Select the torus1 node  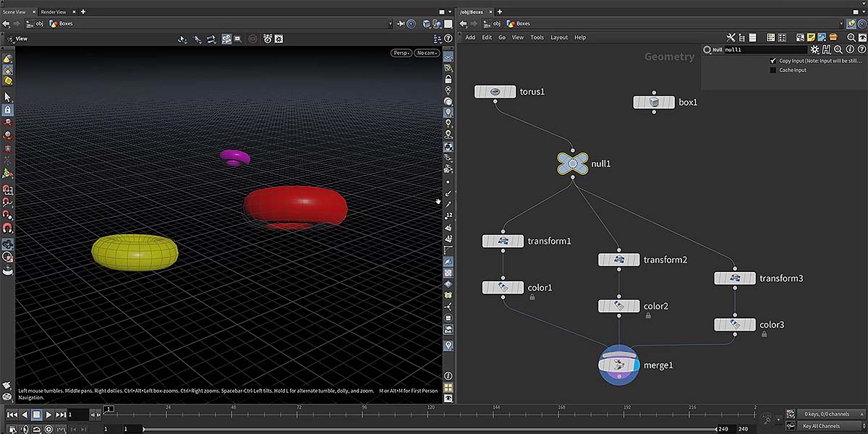pyautogui.click(x=495, y=92)
